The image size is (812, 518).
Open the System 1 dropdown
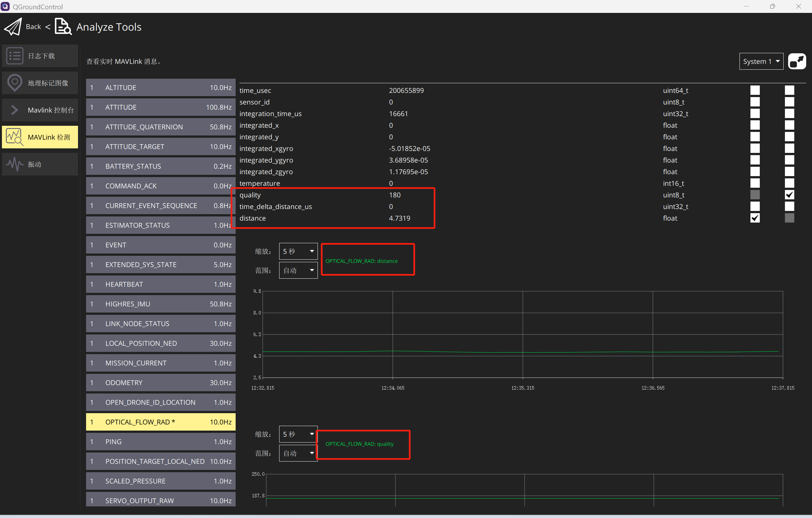761,61
